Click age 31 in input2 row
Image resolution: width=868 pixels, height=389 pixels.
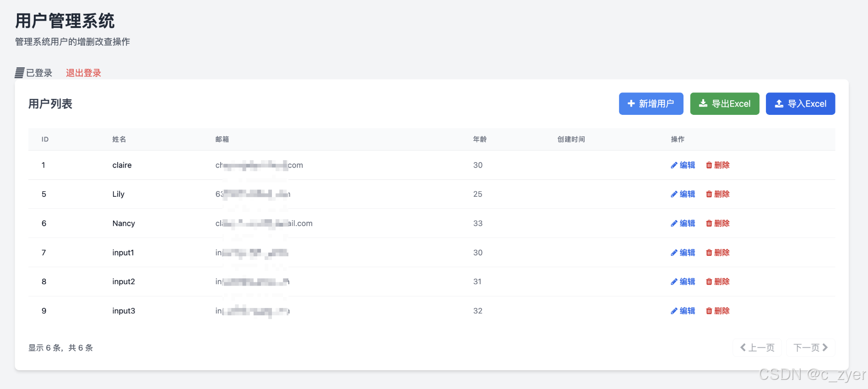pos(477,281)
